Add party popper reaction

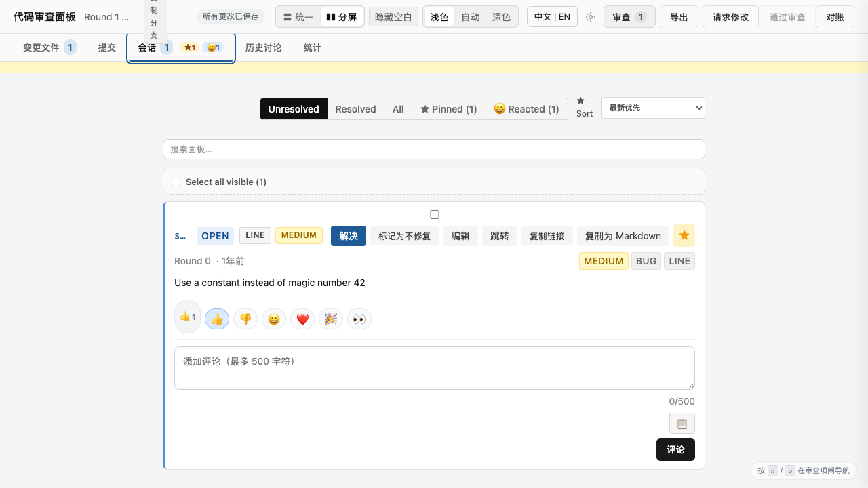tap(331, 319)
